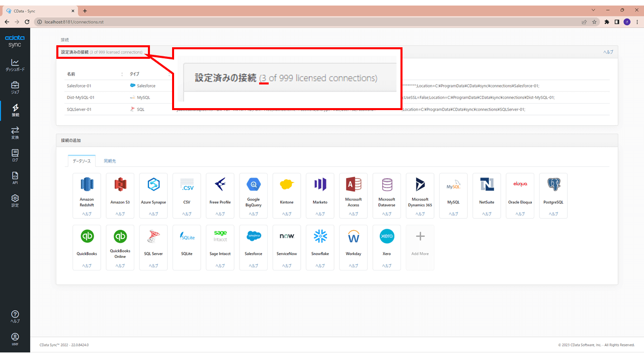Screen dimensions: 644x362
Task: Open the Help (ヘルプ) sidebar icon
Action: coord(15,317)
